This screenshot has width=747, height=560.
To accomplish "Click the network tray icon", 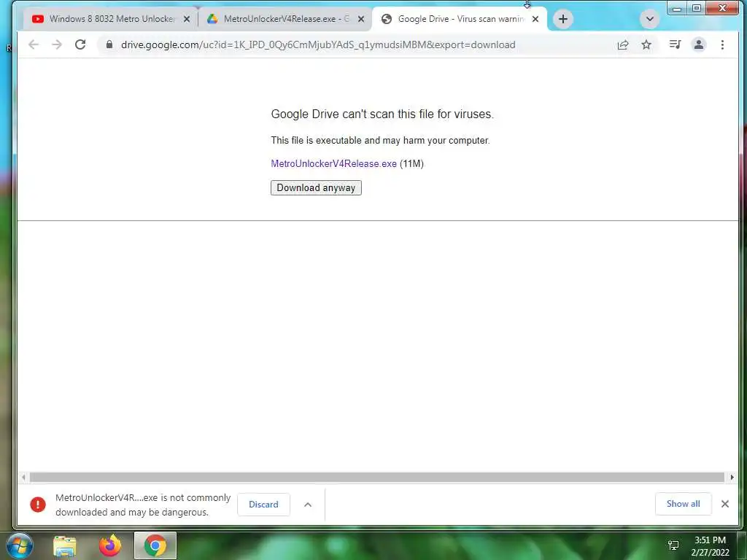I will pyautogui.click(x=673, y=545).
